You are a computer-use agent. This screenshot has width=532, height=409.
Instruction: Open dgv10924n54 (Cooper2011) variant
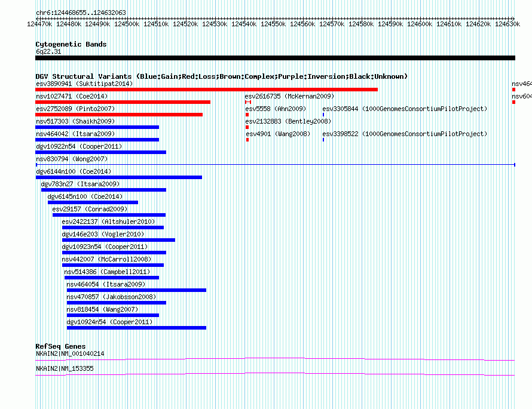[x=109, y=322]
